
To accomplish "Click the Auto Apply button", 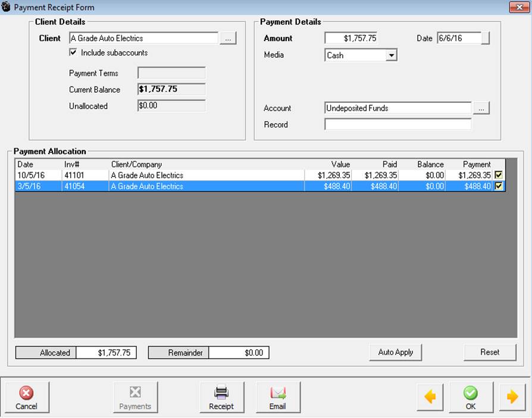I will click(396, 352).
